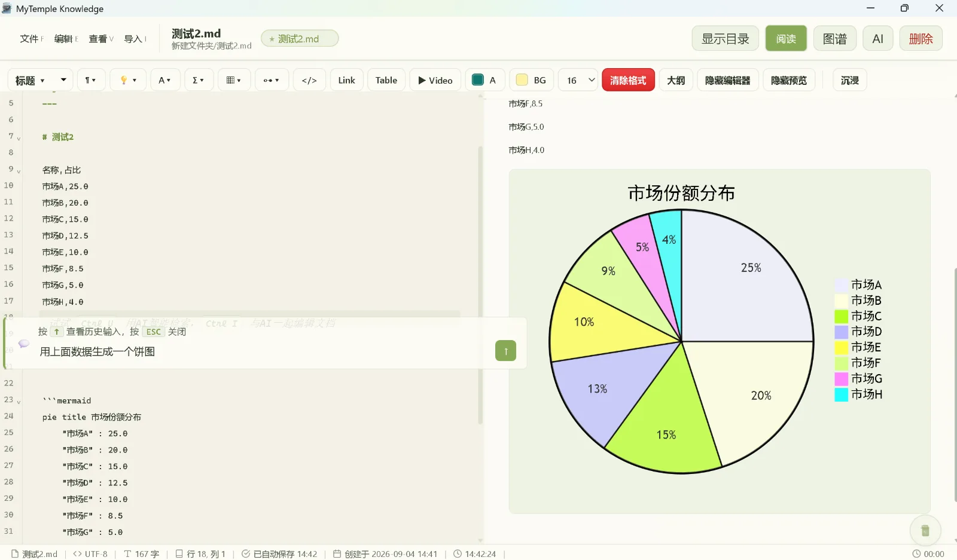Image resolution: width=957 pixels, height=560 pixels.
Task: Click the editor vertical scrollbar
Action: 480,284
